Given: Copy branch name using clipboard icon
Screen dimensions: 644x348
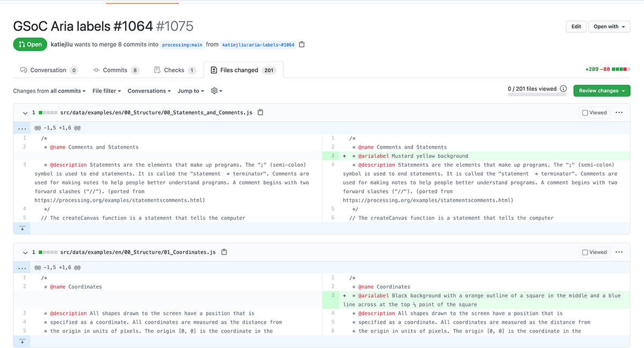Looking at the screenshot, I should point(302,45).
